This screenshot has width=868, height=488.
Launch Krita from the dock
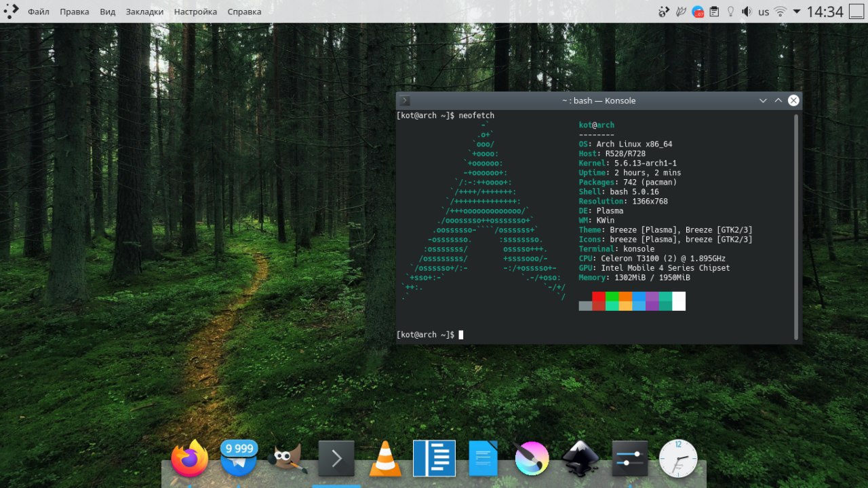point(532,459)
